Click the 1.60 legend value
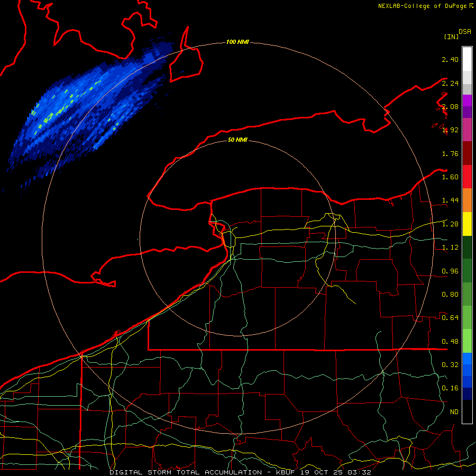 pos(450,177)
